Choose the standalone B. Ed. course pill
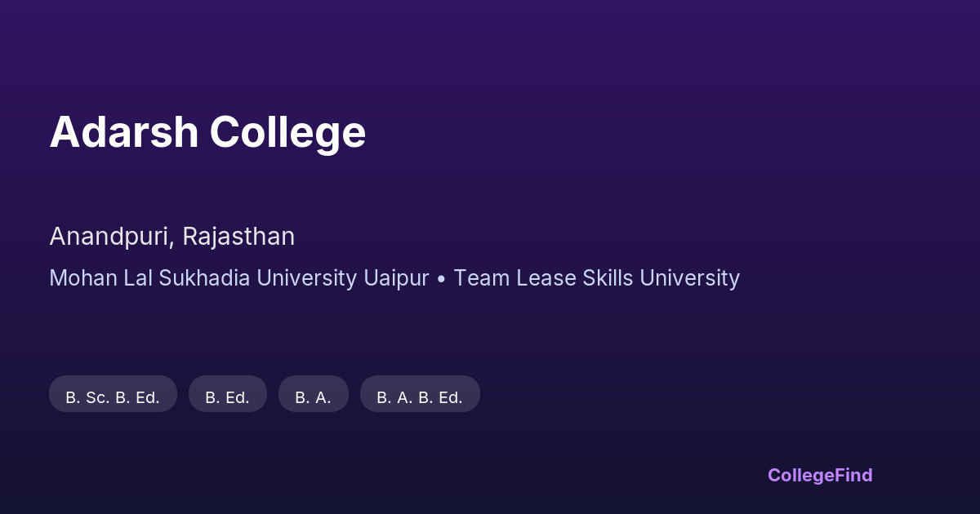 227,397
